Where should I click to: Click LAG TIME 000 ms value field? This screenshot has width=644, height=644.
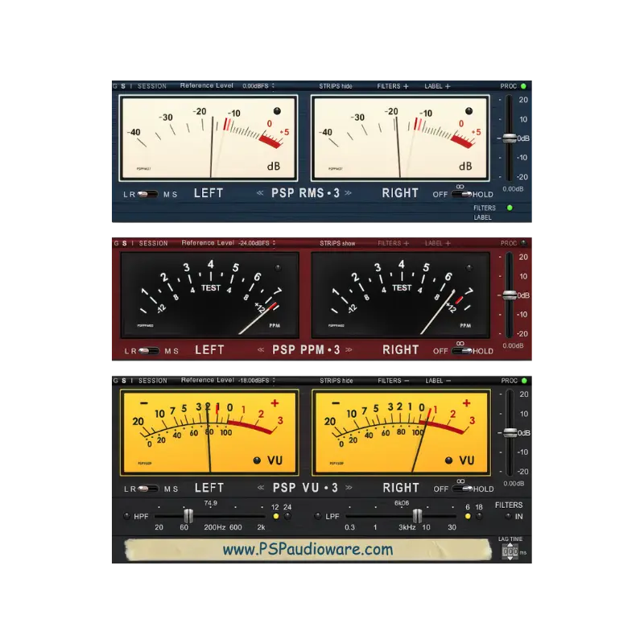tap(510, 551)
